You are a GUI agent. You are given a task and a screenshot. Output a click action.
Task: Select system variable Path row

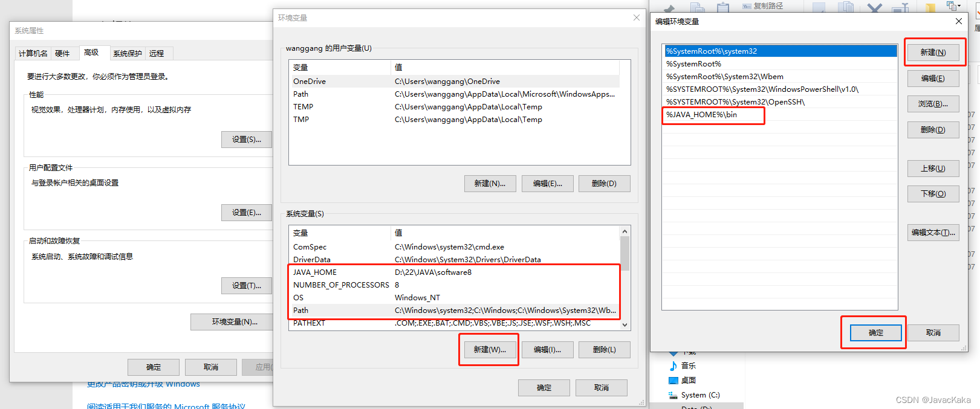click(x=455, y=311)
